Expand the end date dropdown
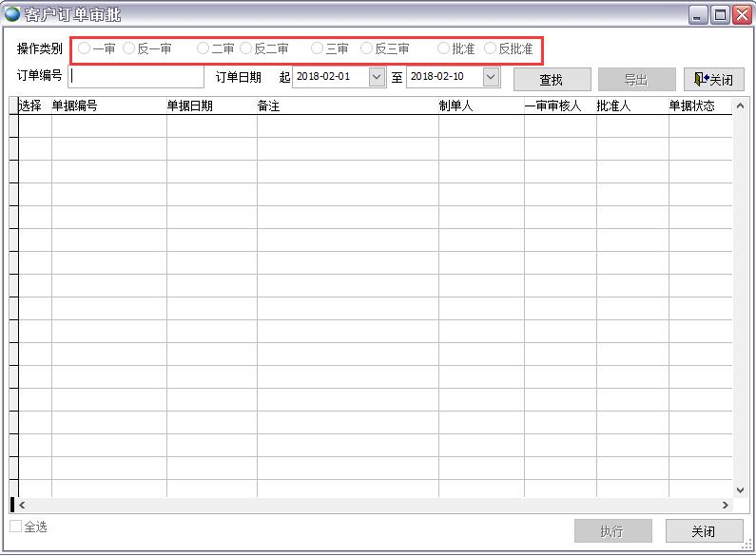Screen dimensions: 756x556 click(x=491, y=77)
